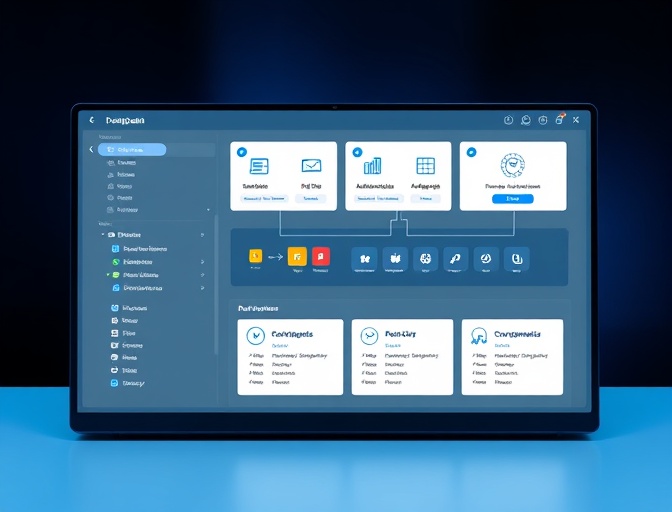Click the circular gauge tile in the workflow strip
The image size is (672, 512).
486,259
